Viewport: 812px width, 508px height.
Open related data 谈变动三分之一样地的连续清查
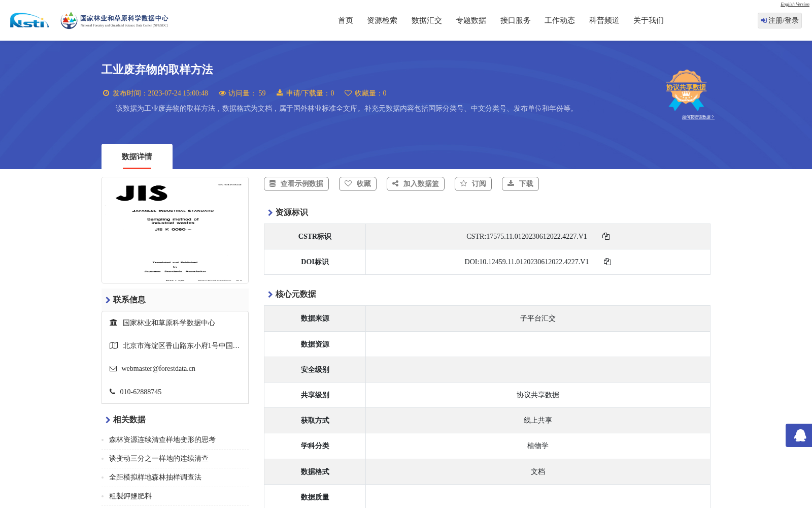coord(159,458)
